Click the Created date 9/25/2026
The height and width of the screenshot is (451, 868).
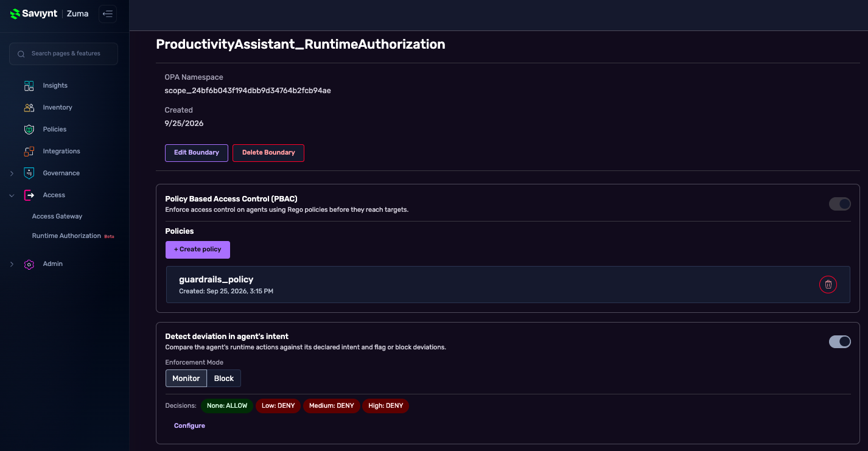tap(184, 124)
